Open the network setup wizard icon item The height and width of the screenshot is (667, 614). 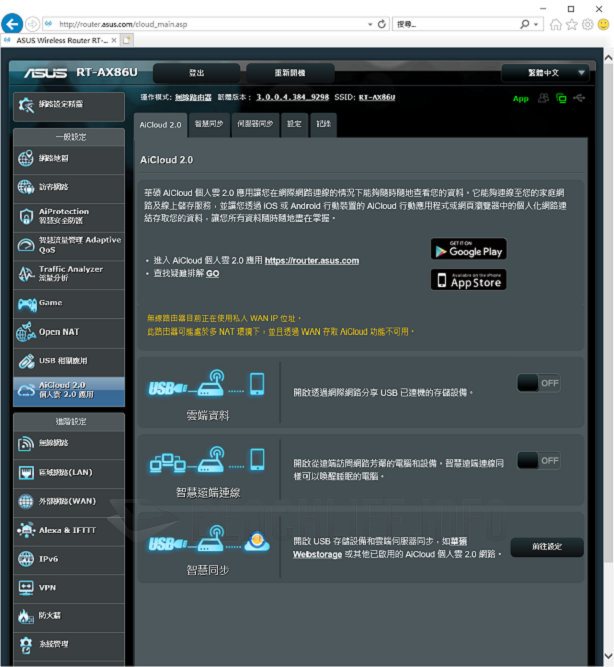(x=26, y=105)
